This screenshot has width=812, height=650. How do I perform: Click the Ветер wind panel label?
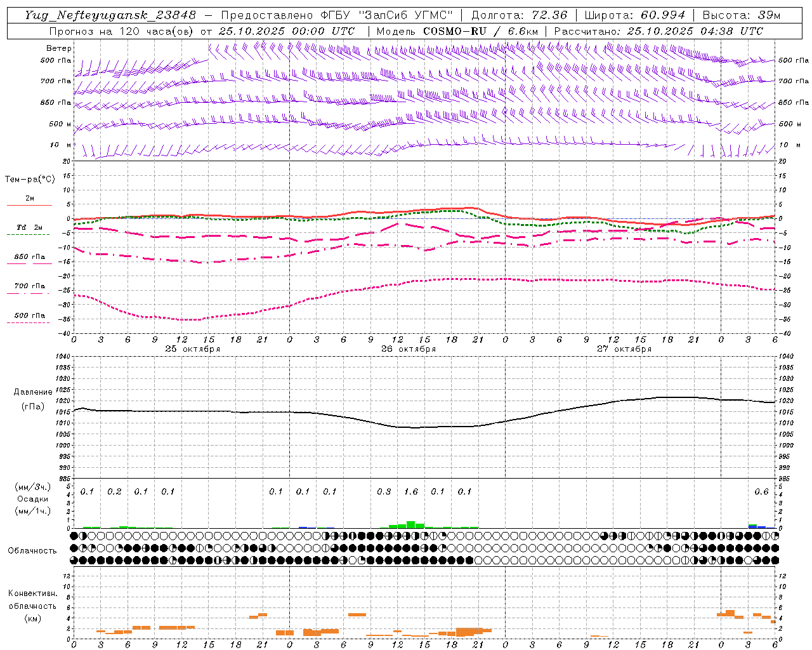tap(59, 48)
